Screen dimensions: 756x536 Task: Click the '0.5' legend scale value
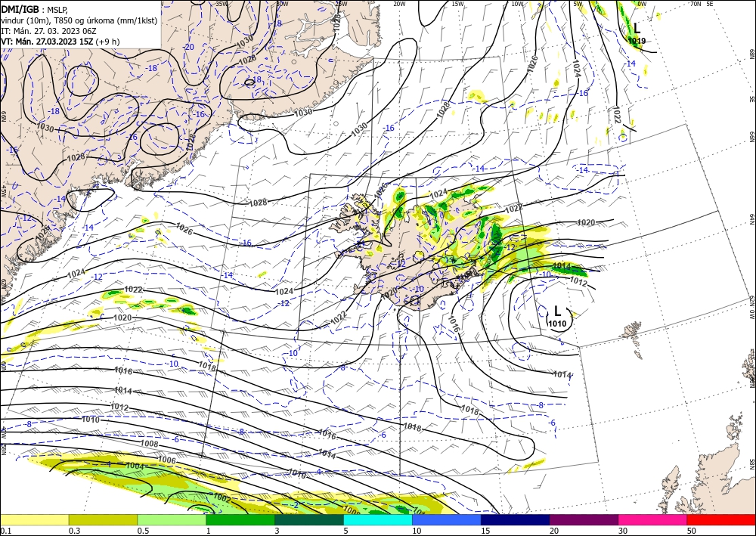point(142,531)
